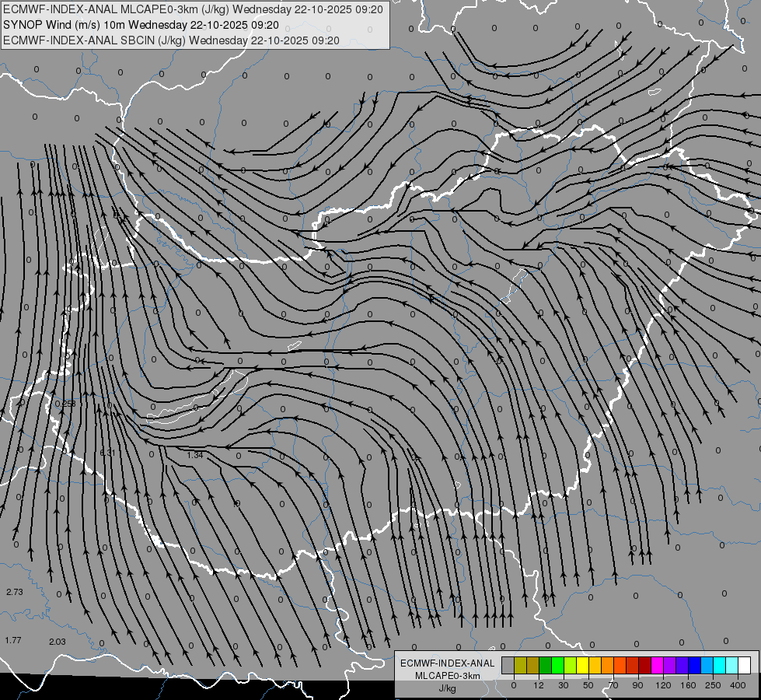Image resolution: width=761 pixels, height=700 pixels.
Task: Click the J/kg unit label in legend
Action: pyautogui.click(x=447, y=688)
